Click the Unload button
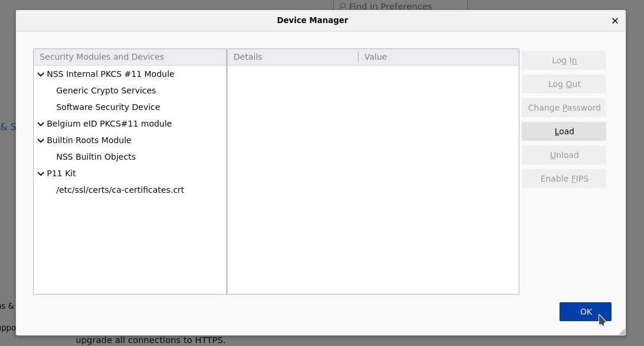Screen dimensions: 644x346 (564, 155)
